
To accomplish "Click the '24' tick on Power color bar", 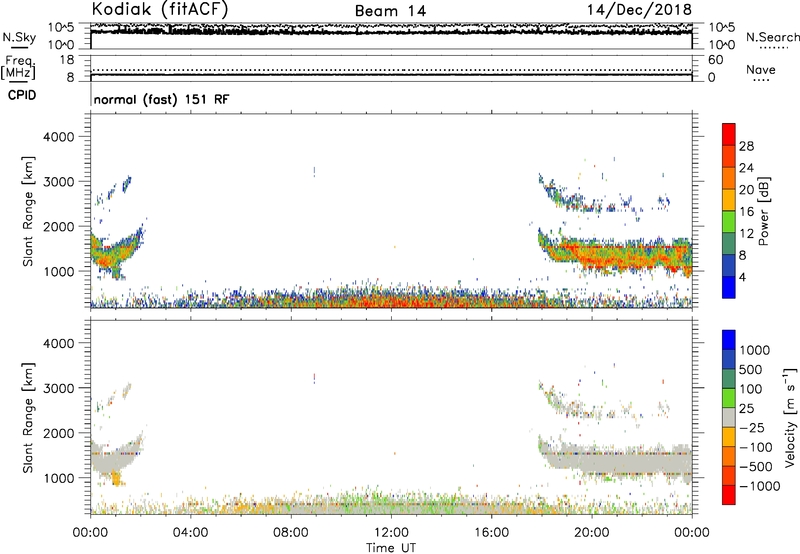I will point(746,168).
